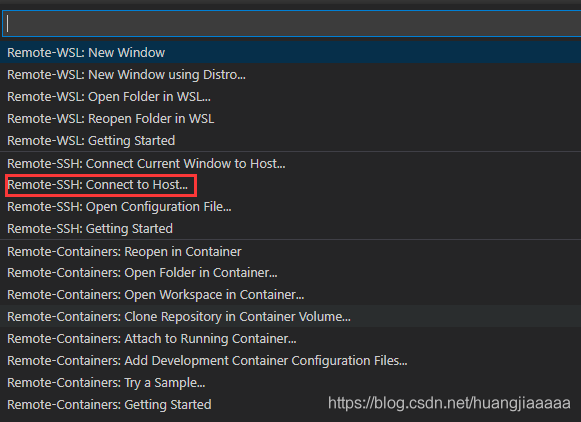Run Remote-Containers: Attach to Running Container
581x422 pixels.
point(290,338)
